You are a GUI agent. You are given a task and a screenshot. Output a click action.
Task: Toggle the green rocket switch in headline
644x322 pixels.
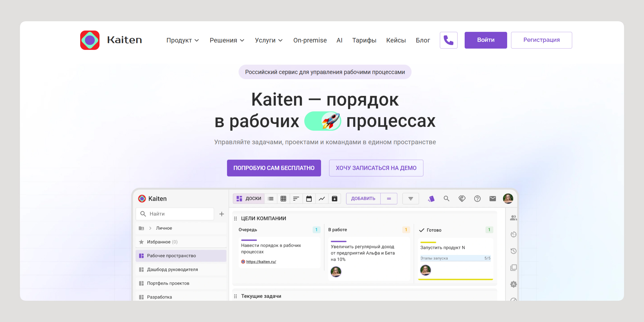[x=323, y=121]
